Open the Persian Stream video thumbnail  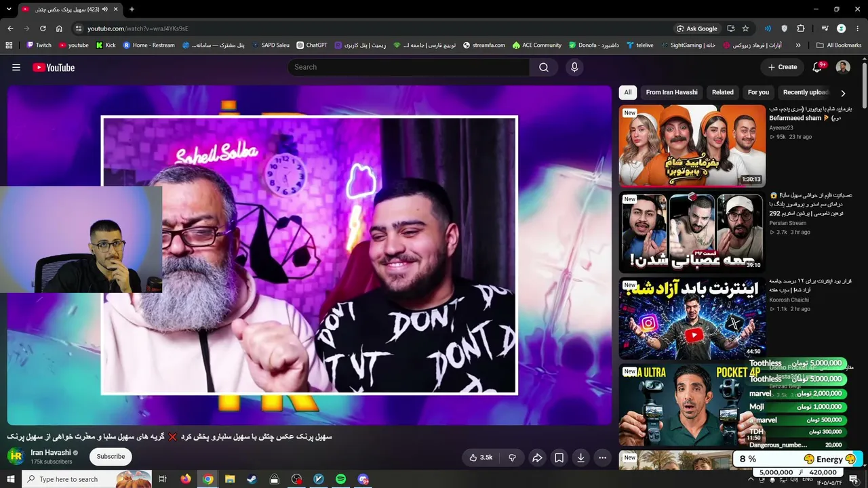click(692, 232)
